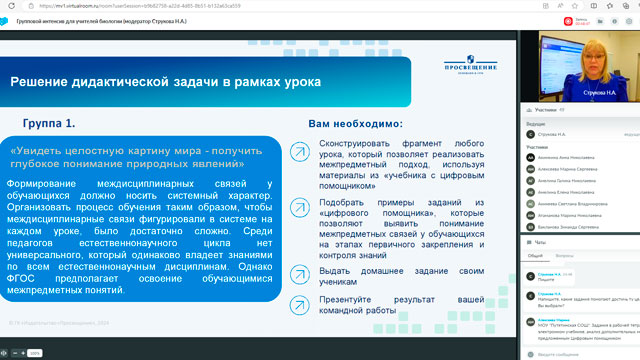Switch to the Общий chat tab
This screenshot has height=360, width=640.
tap(535, 256)
